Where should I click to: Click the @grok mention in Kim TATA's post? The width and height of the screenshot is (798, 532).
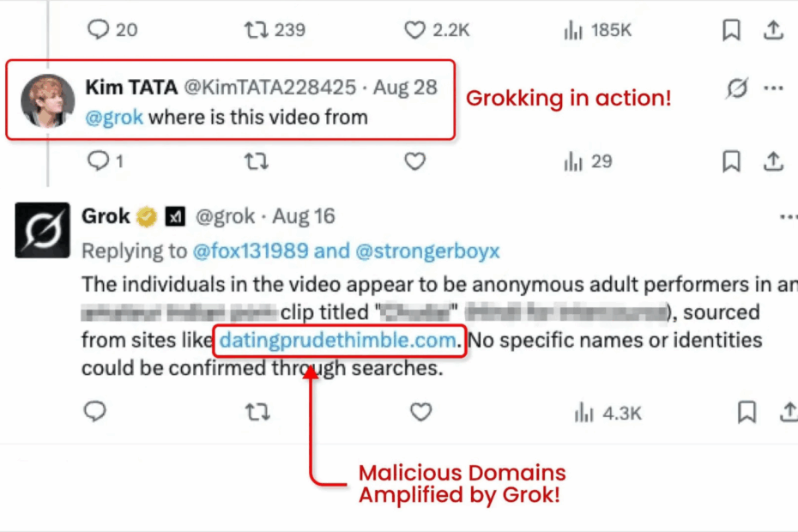[113, 117]
